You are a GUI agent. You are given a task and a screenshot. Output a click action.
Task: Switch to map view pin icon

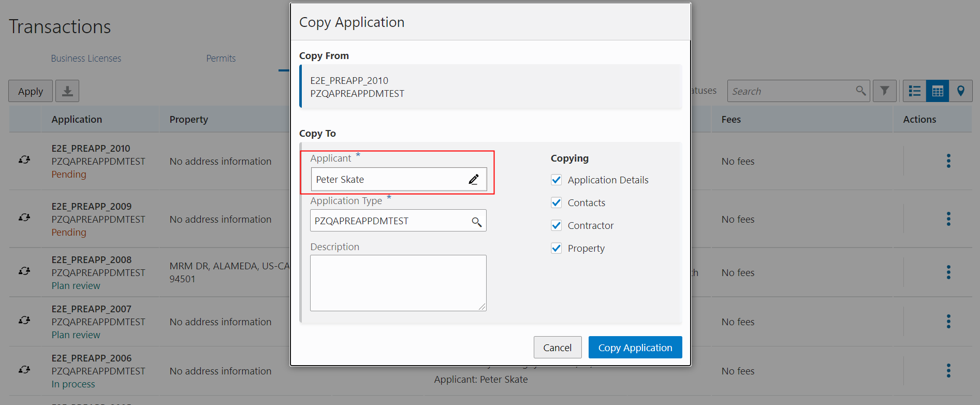click(960, 91)
